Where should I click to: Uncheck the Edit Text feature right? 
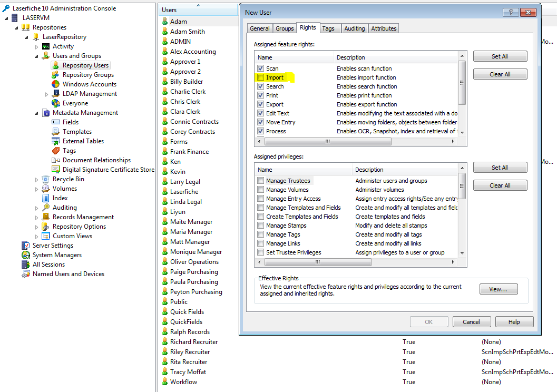[260, 113]
